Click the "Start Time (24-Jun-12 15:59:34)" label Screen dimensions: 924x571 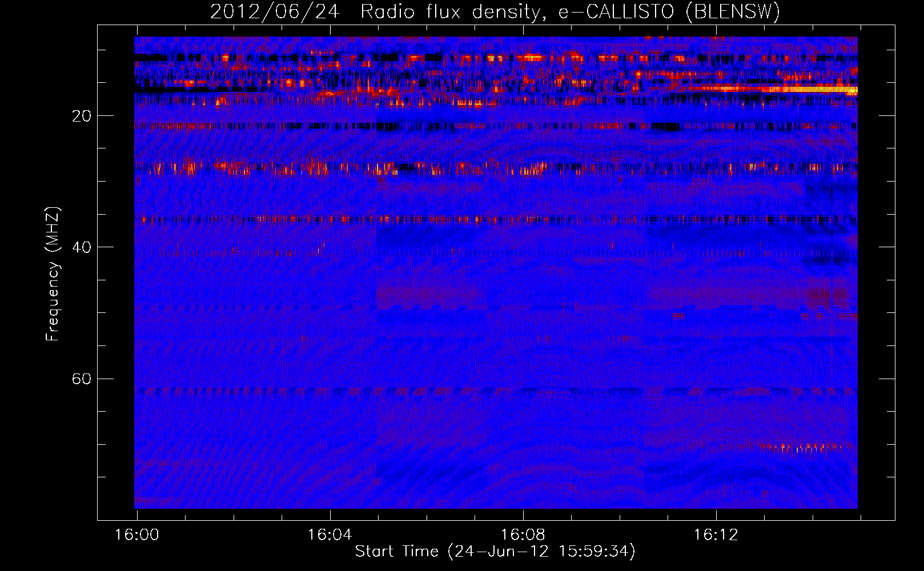(495, 552)
